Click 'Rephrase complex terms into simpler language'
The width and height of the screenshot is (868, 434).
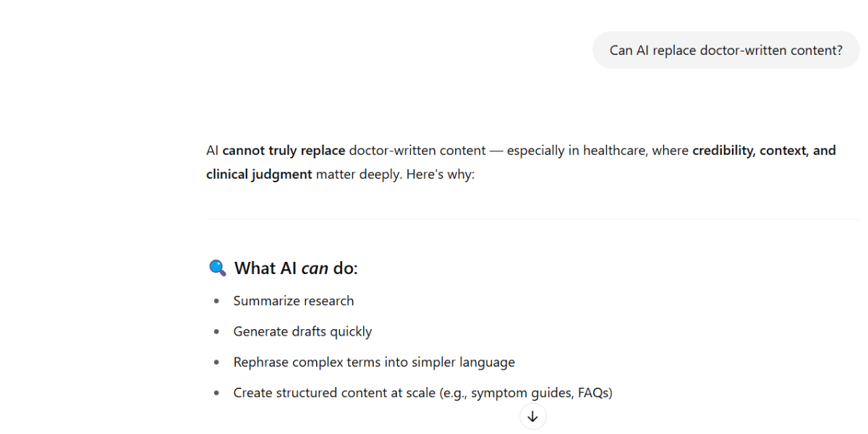click(374, 362)
